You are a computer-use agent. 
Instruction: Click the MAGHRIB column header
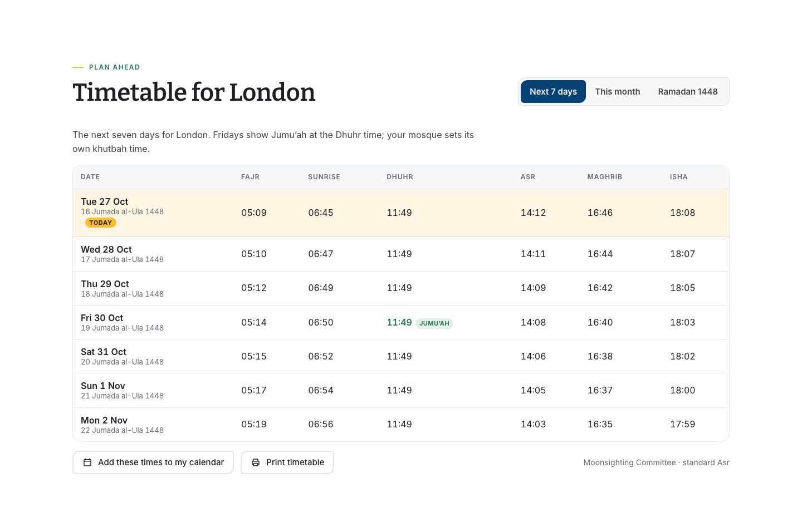point(605,177)
